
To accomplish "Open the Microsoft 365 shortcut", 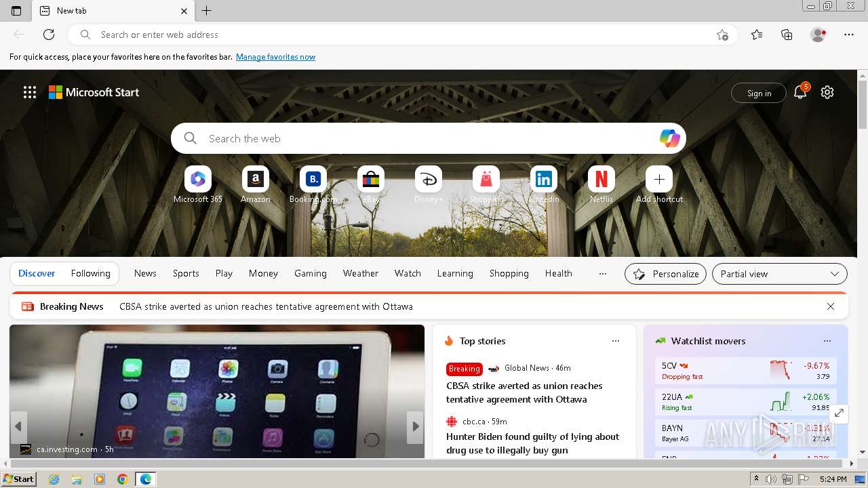I will pyautogui.click(x=198, y=184).
